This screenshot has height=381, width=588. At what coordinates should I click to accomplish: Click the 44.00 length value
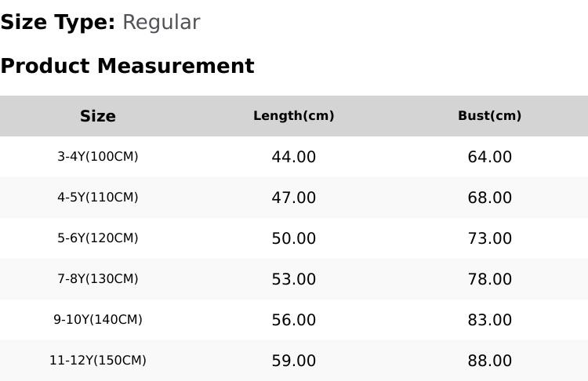(x=294, y=157)
